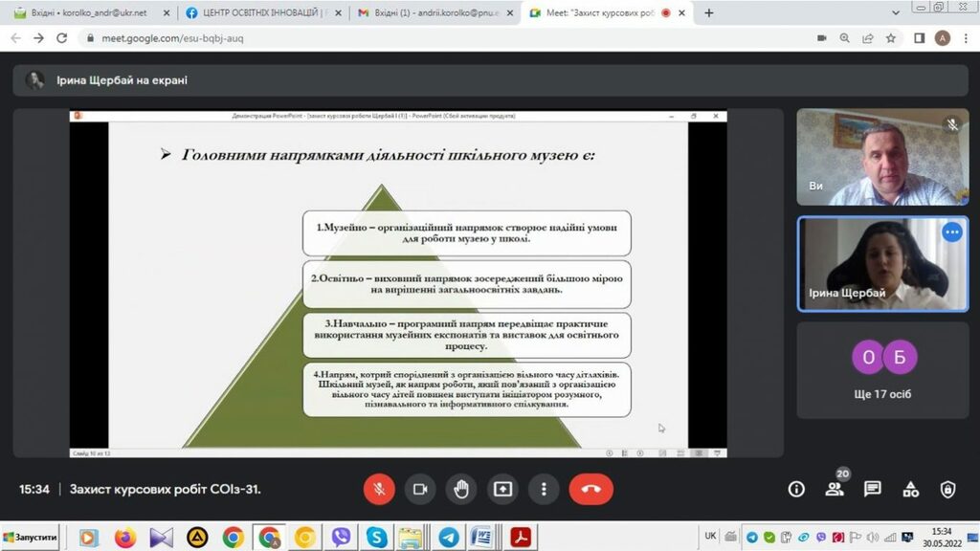Switch to the ЦЕНТР ОСВІТНІХ ІННОВАЦІЙ tab
This screenshot has width=980, height=551.
pos(260,13)
